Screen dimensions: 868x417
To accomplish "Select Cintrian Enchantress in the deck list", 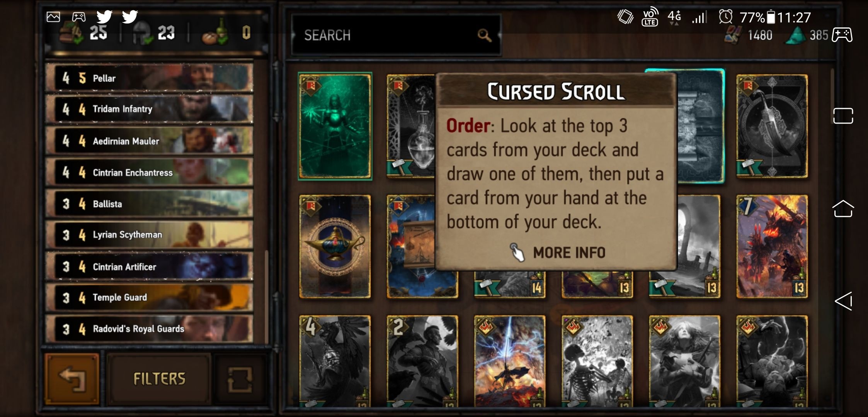I will 150,172.
